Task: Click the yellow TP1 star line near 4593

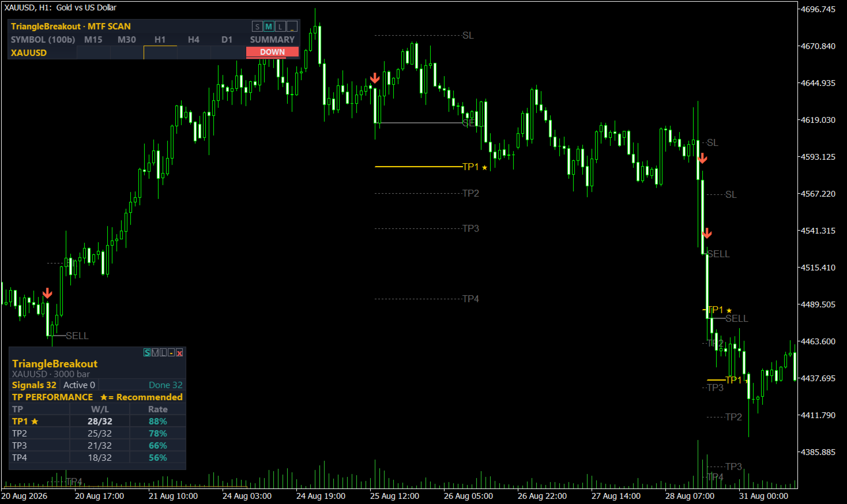Action: (x=419, y=167)
